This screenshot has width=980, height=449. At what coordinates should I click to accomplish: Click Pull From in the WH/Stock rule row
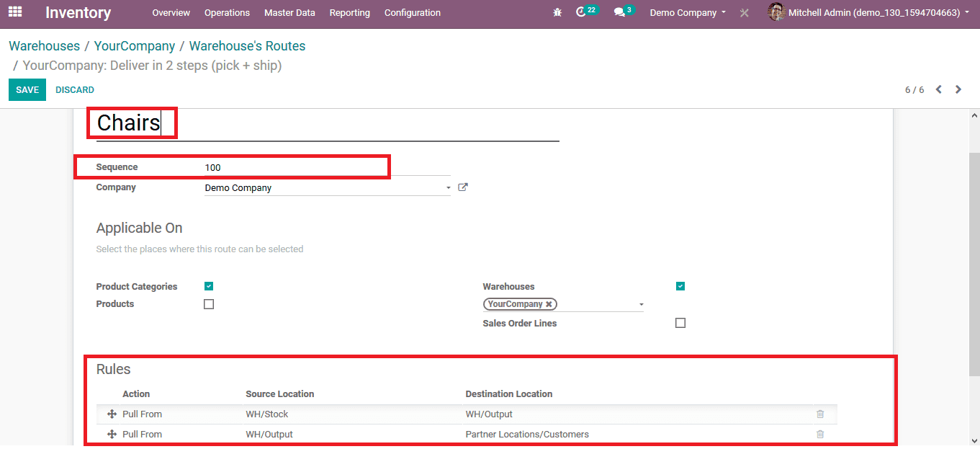pos(143,414)
